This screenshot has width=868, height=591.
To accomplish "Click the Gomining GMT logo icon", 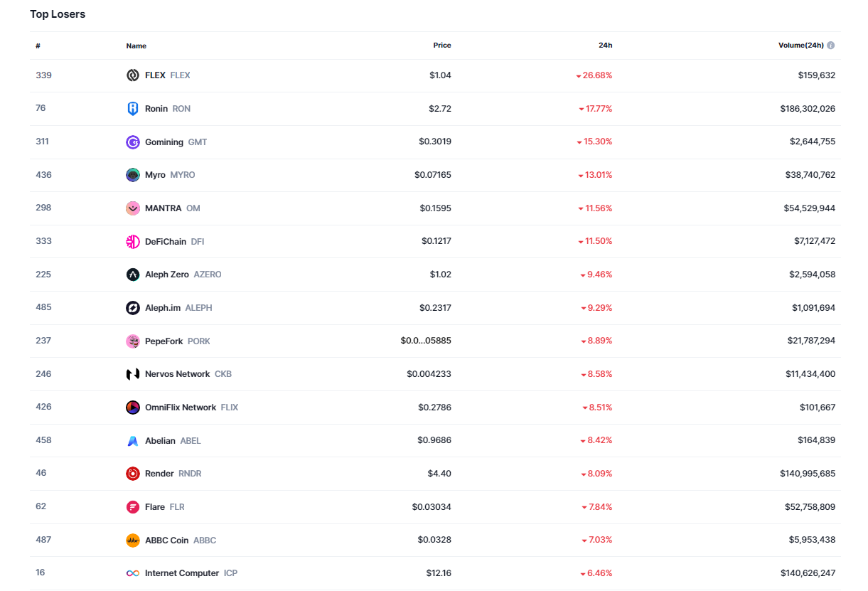I will (x=133, y=142).
